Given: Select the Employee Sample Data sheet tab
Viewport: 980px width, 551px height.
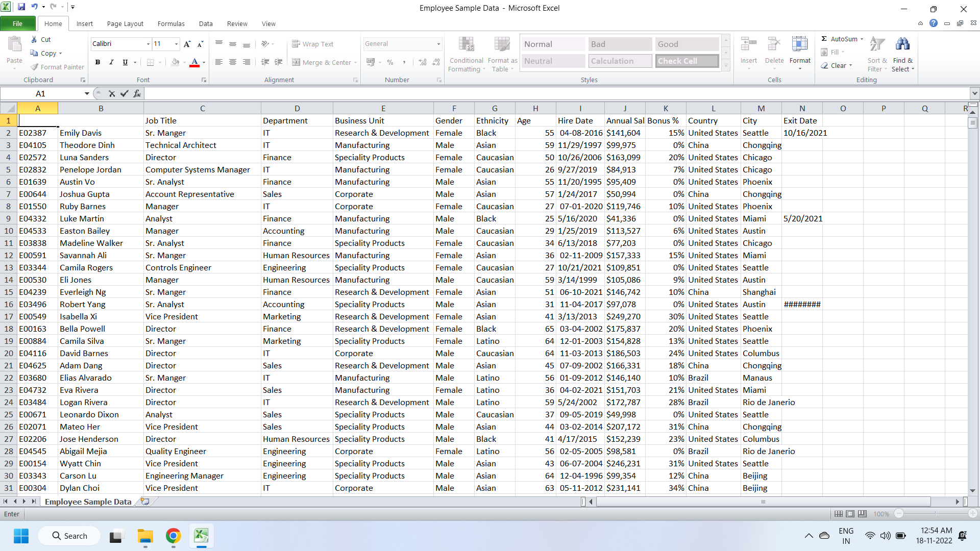Looking at the screenshot, I should (87, 502).
